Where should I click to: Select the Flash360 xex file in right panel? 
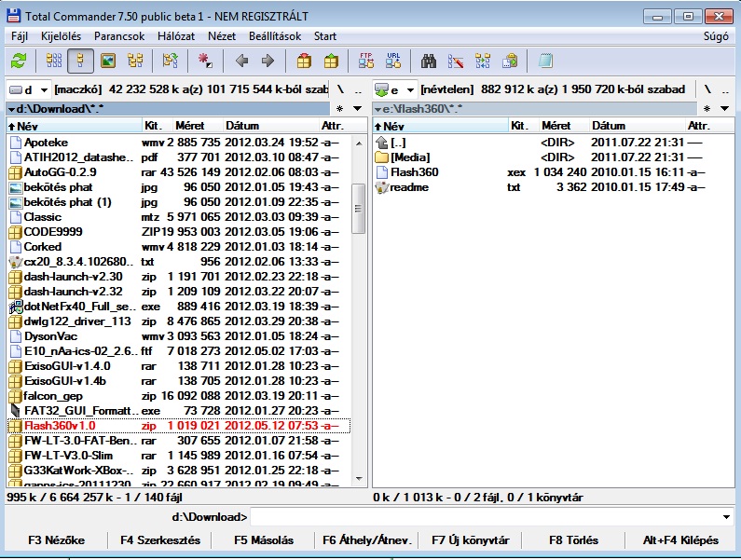pyautogui.click(x=414, y=172)
